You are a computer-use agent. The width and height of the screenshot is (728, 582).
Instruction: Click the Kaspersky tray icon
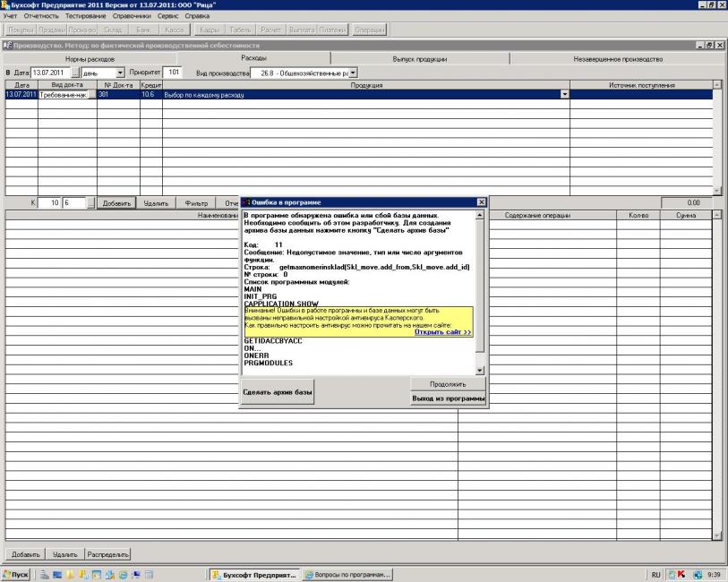[684, 574]
